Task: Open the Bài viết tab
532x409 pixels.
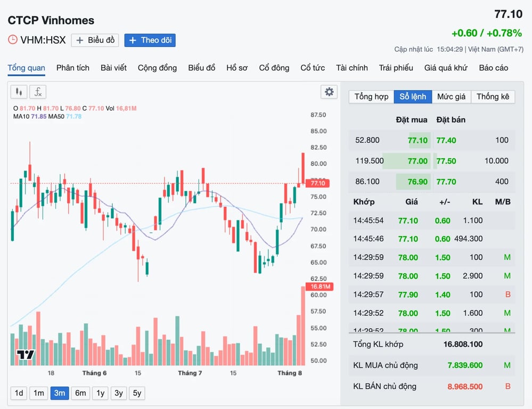Action: pos(113,68)
